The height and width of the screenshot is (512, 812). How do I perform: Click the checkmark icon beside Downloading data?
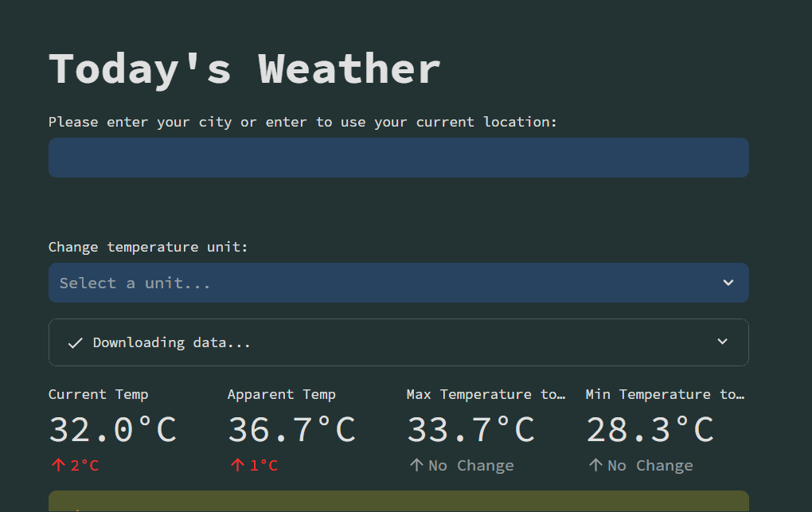click(x=76, y=343)
